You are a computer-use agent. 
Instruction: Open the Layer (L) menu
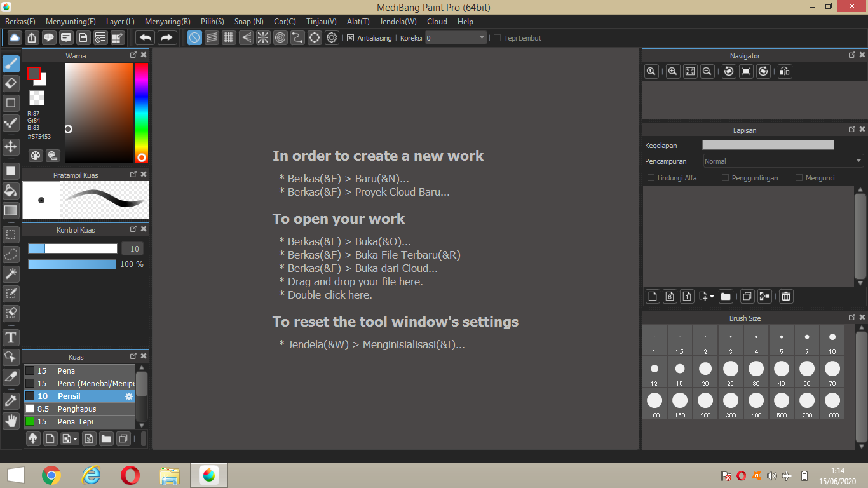click(120, 22)
